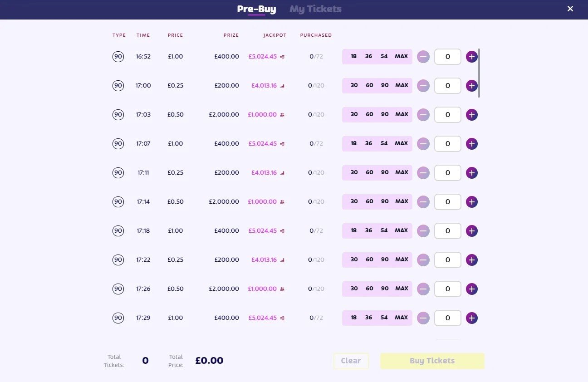588x382 pixels.
Task: Switch to the My Tickets tab
Action: point(315,9)
